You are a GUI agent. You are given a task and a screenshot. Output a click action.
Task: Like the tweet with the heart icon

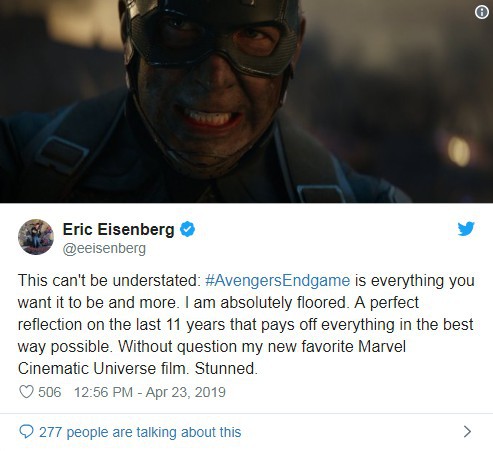click(x=26, y=392)
